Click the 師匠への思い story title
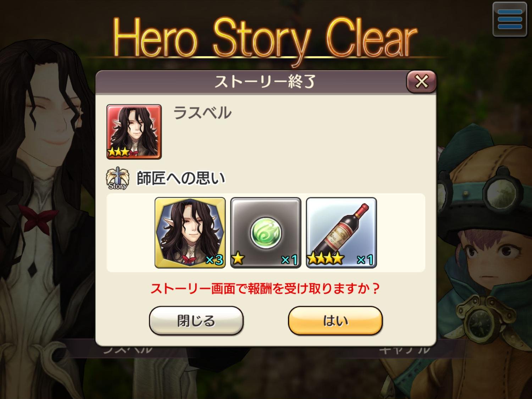 coord(181,178)
